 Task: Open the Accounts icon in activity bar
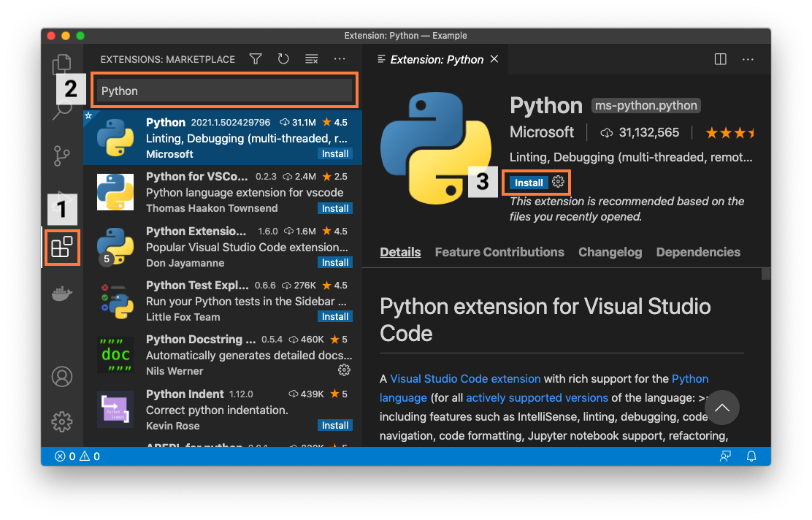(62, 377)
